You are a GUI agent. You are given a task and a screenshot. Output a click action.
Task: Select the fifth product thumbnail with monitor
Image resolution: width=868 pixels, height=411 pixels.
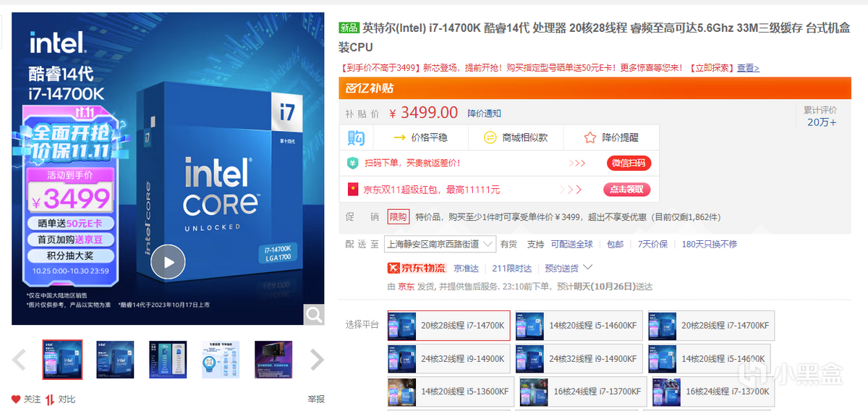point(273,360)
